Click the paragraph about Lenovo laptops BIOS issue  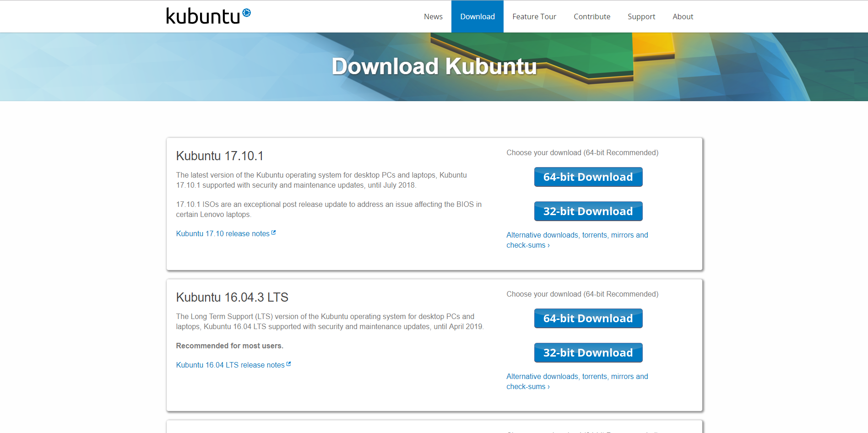pos(329,209)
